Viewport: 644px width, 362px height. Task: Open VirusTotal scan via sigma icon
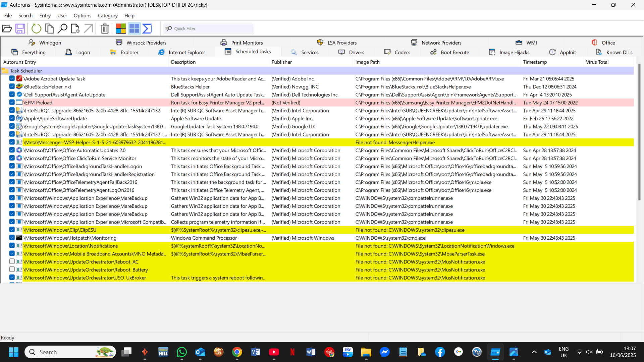tap(147, 28)
